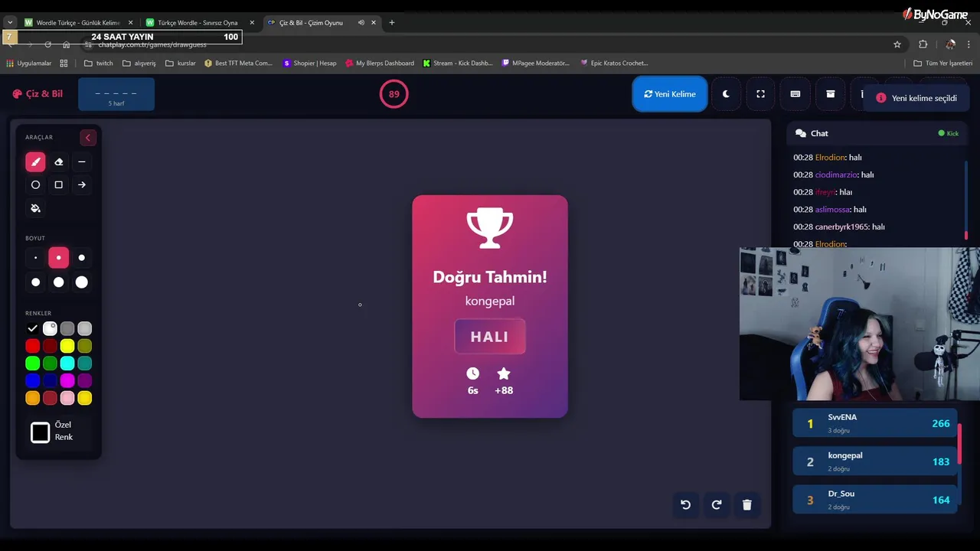Select the brush drawing tool
Viewport: 980px width, 551px height.
35,161
